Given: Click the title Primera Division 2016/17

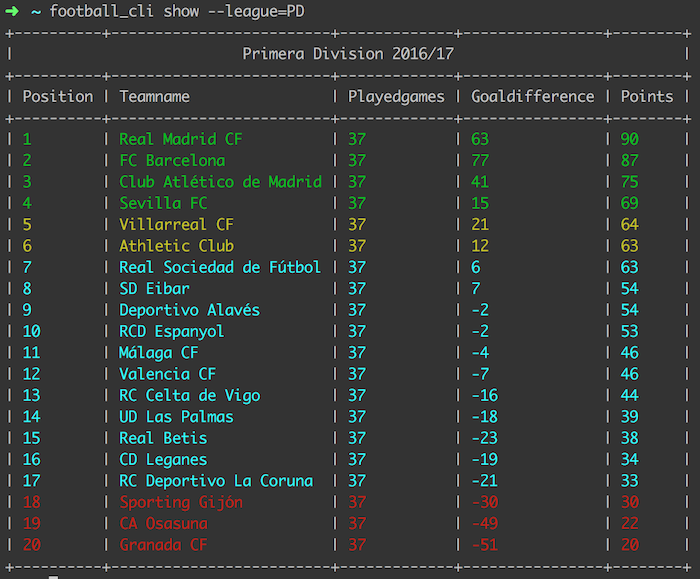Looking at the screenshot, I should (x=348, y=54).
